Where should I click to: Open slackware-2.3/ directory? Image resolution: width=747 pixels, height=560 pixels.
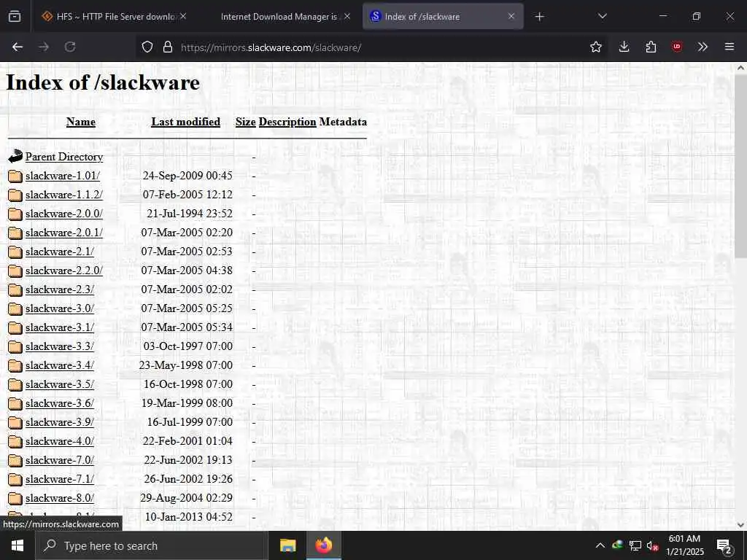pos(60,289)
